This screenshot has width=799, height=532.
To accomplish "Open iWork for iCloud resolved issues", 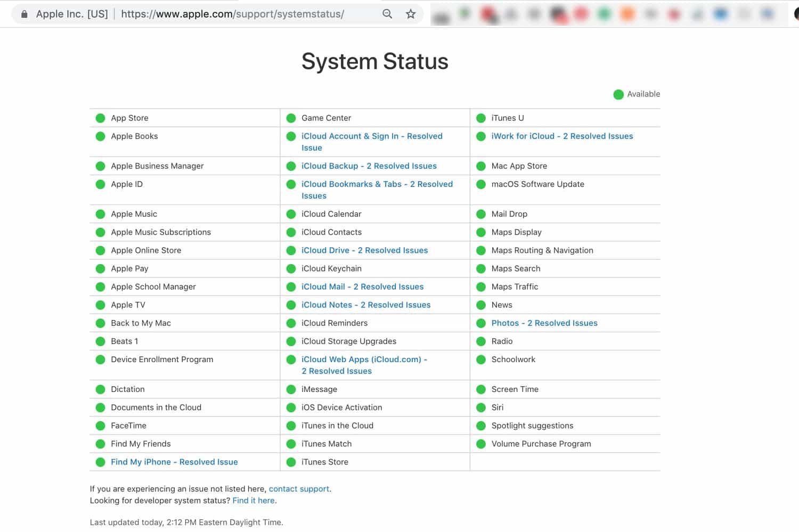I will (562, 136).
